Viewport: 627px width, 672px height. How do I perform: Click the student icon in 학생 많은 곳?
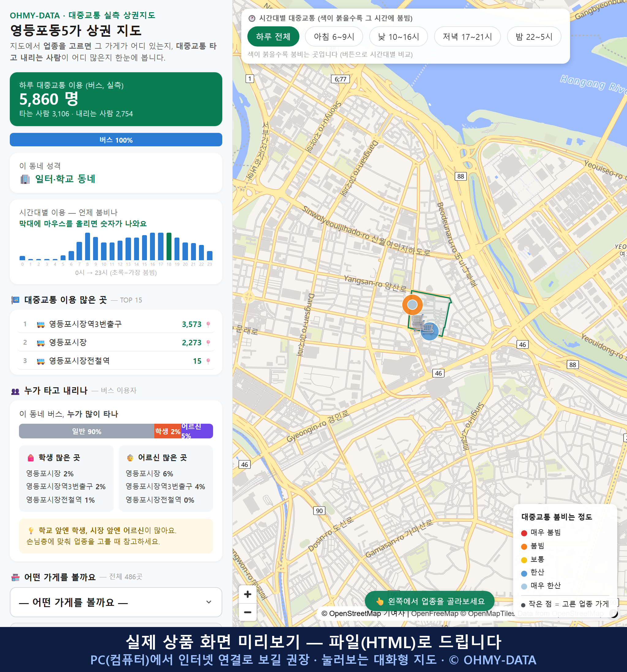[31, 458]
